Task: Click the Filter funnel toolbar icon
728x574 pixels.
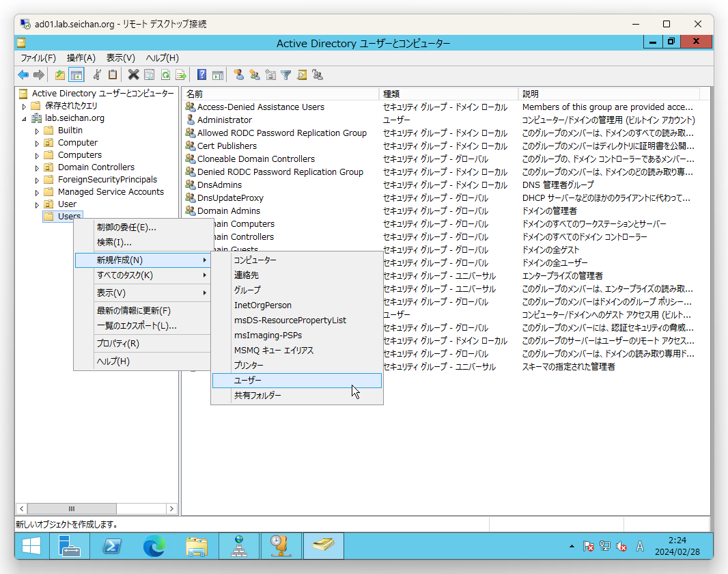Action: tap(286, 75)
